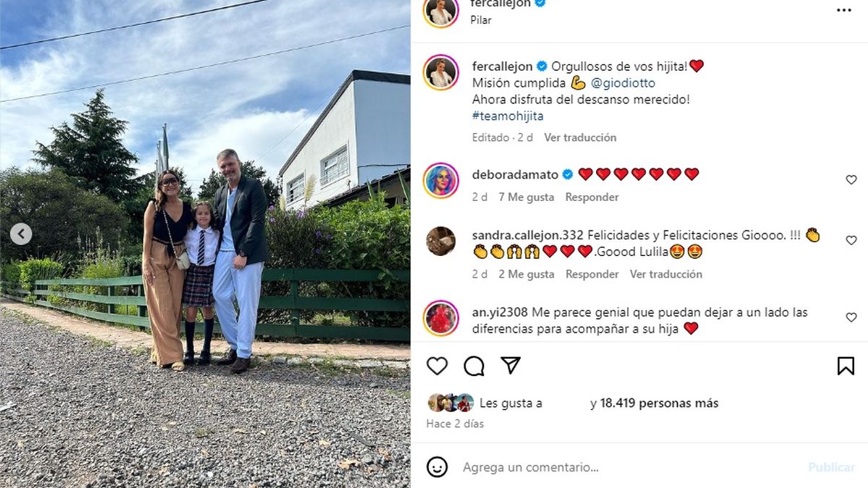Click the Publicar button
868x488 pixels.
831,467
